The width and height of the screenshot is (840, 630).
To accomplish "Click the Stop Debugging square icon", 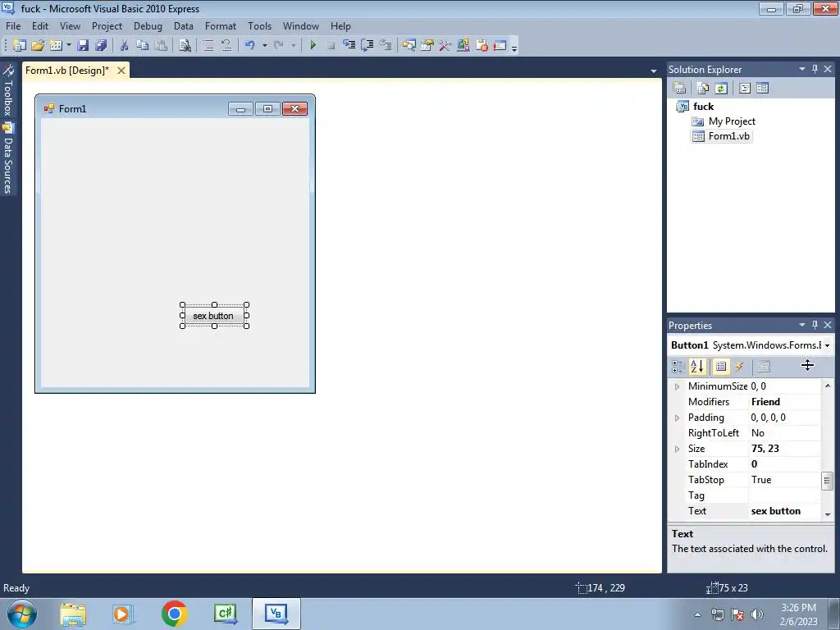I will [x=331, y=46].
